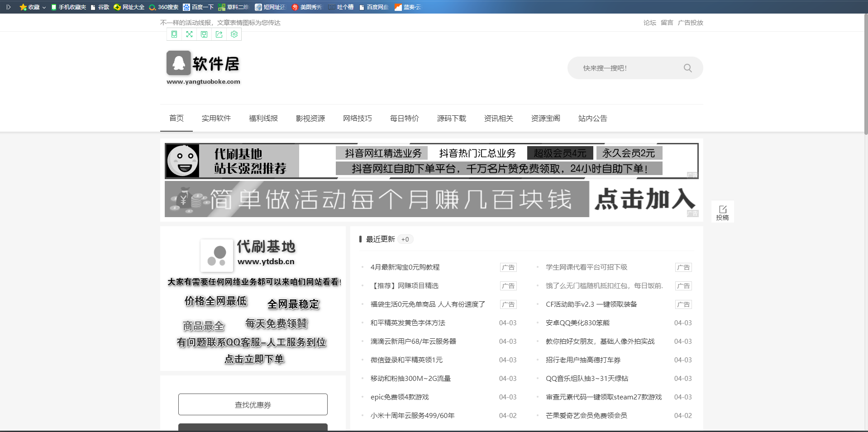Click the share icon in the green toolbar
This screenshot has height=432, width=868.
[x=219, y=34]
